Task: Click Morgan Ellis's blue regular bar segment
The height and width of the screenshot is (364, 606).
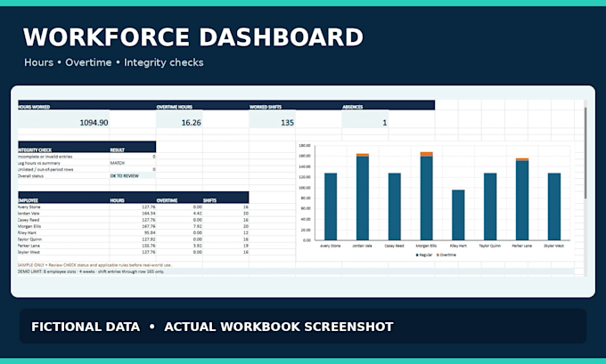Action: tap(427, 198)
